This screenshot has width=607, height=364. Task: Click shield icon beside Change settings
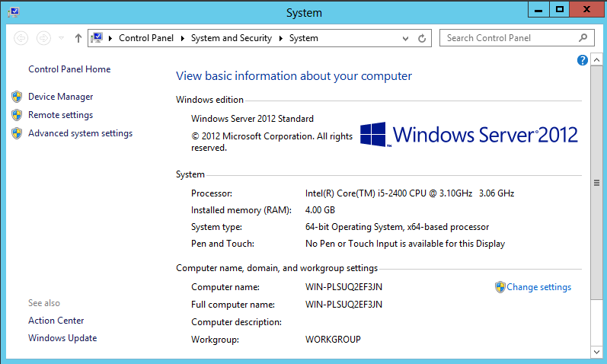coord(500,287)
